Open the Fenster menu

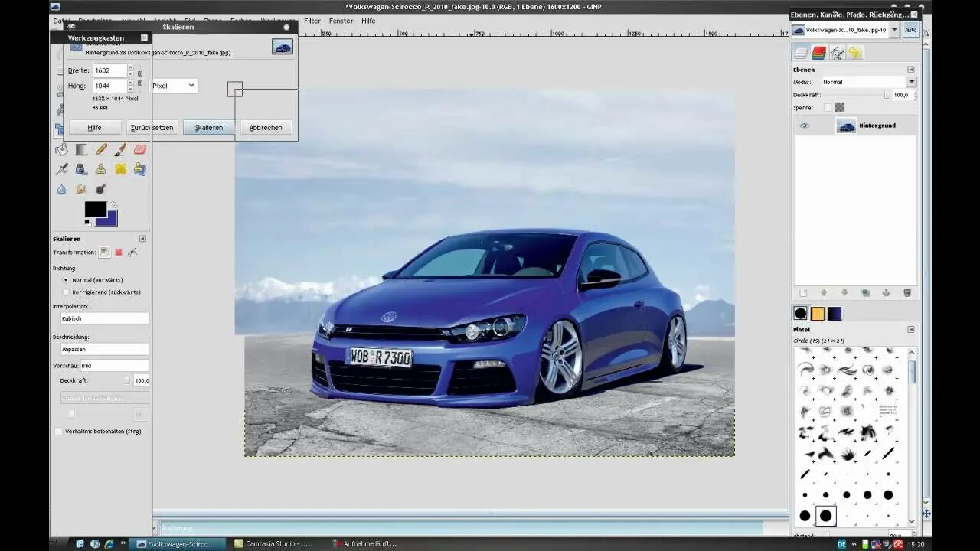click(x=341, y=21)
